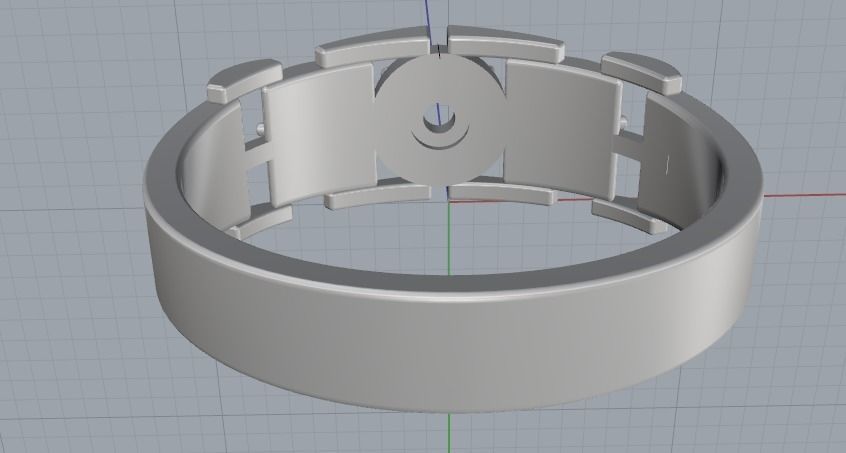The width and height of the screenshot is (846, 453).
Task: Select the top curved bar right of the blue axis
Action: point(505,44)
